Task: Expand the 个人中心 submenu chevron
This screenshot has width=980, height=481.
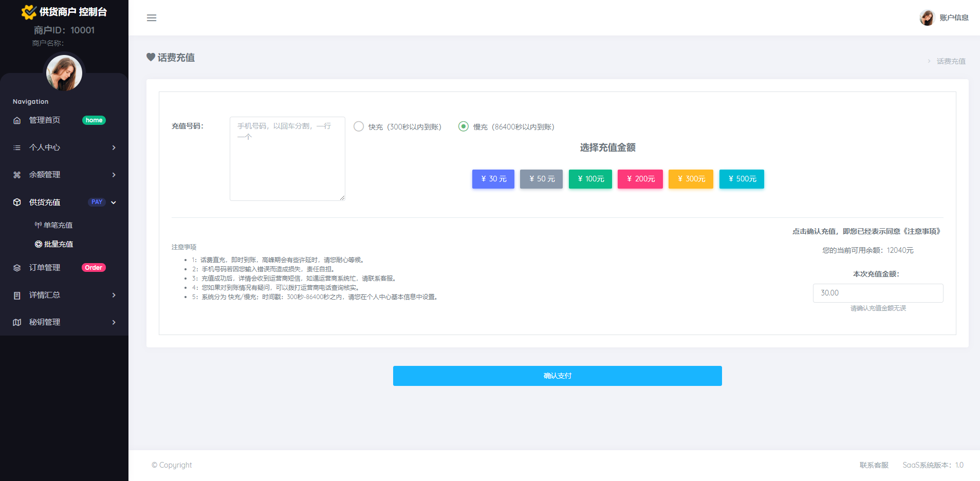Action: click(114, 147)
